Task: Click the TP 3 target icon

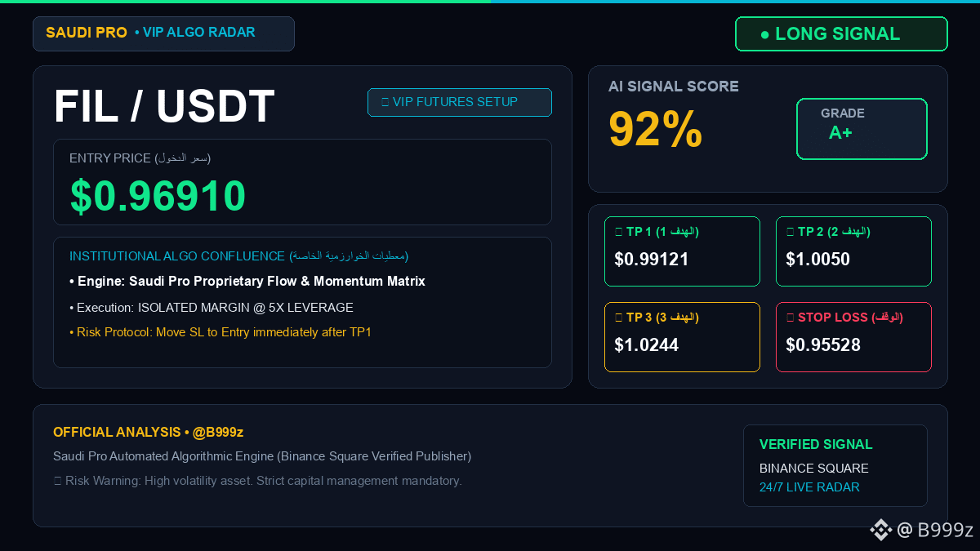Action: (618, 318)
